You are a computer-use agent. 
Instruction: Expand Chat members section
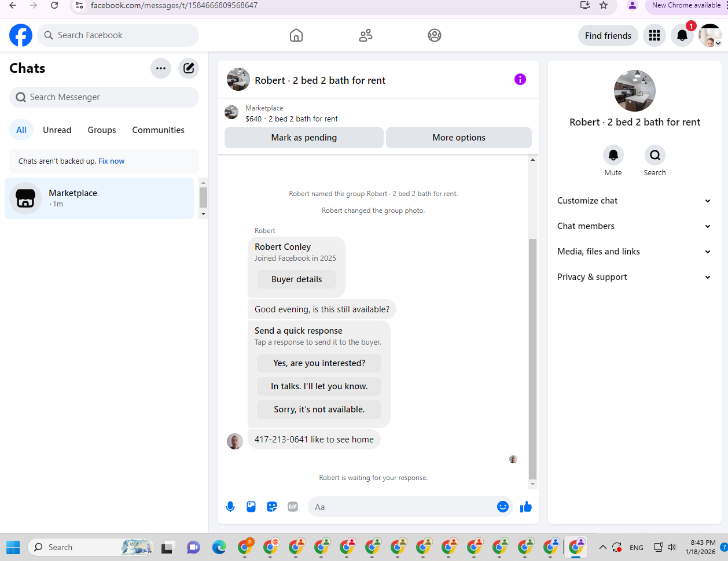635,226
